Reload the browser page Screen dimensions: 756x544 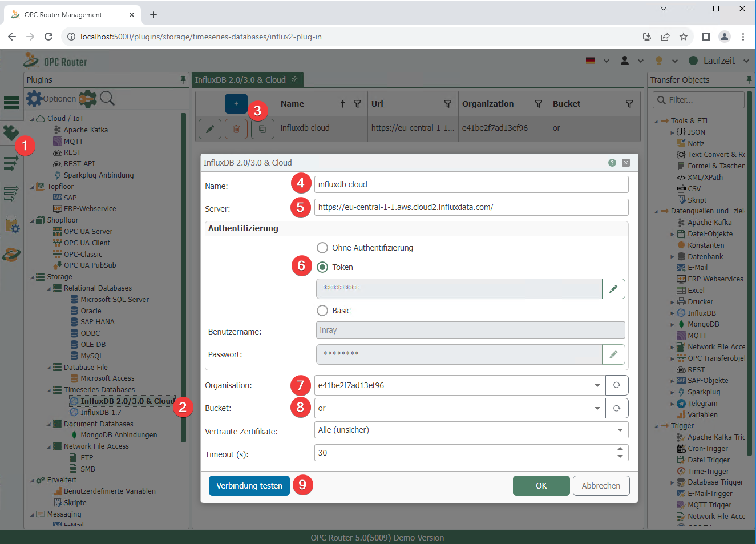(x=48, y=37)
